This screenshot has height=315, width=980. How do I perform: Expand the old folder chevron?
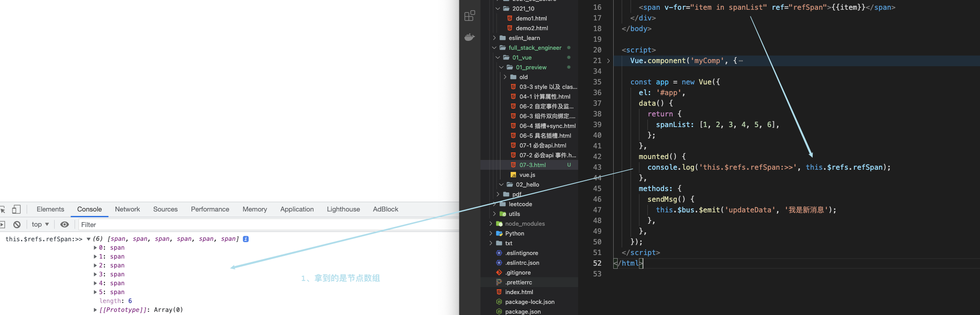pyautogui.click(x=505, y=77)
